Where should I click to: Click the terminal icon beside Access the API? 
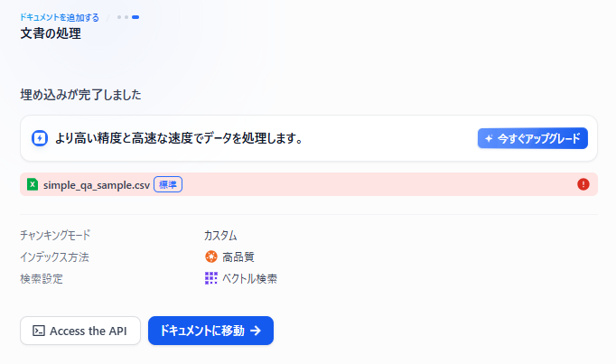point(39,331)
